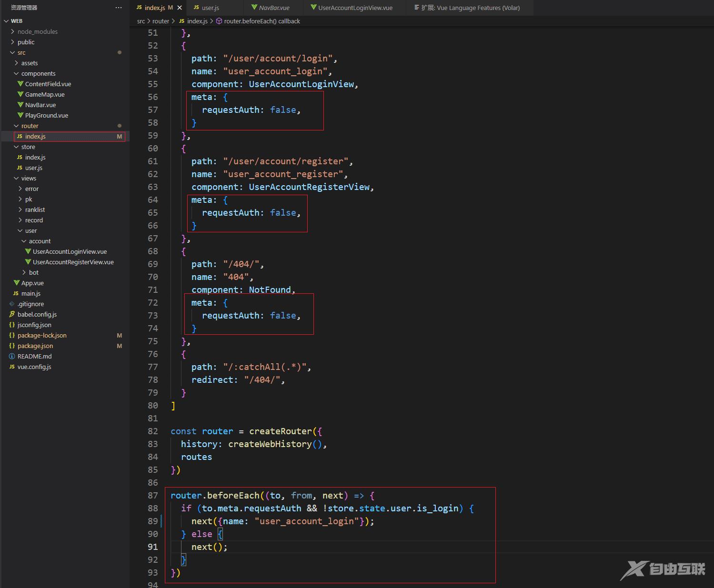Screen dimensions: 714x588
Task: Click router breadcrumb in editor path
Action: point(161,21)
